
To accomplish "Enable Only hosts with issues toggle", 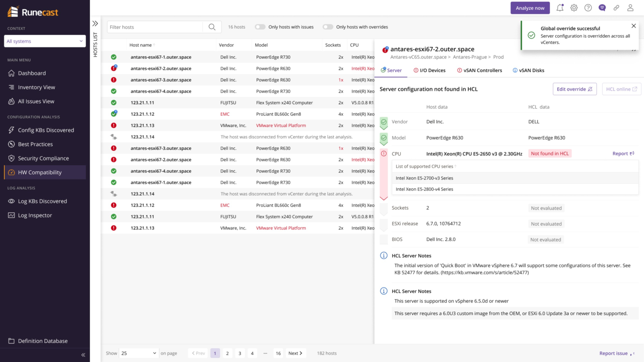I will coord(260,27).
